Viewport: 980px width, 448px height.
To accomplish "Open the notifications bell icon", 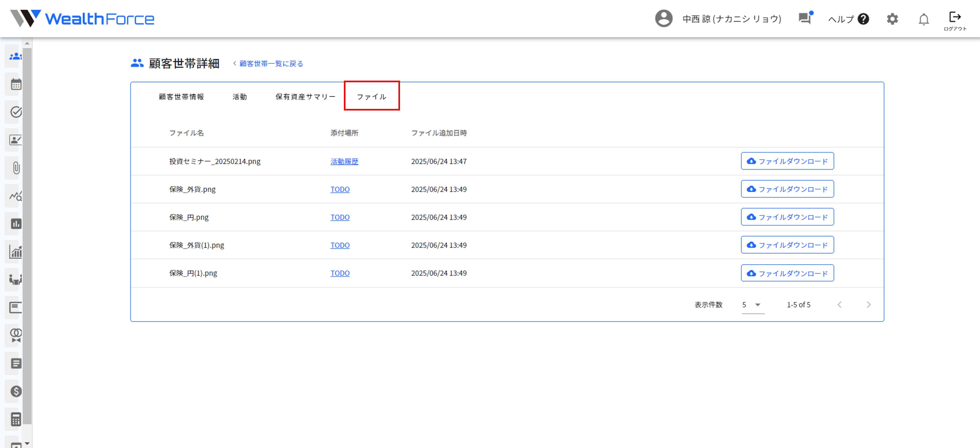I will [924, 19].
